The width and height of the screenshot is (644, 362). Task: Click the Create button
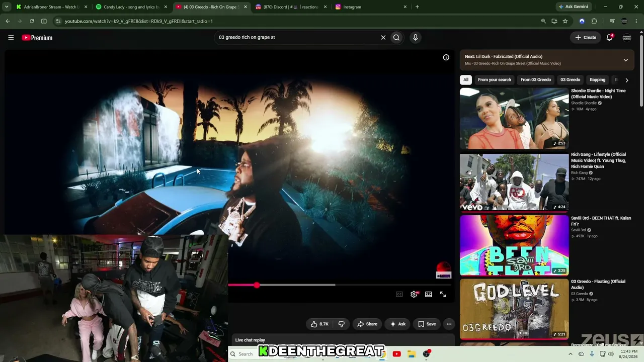coord(586,37)
